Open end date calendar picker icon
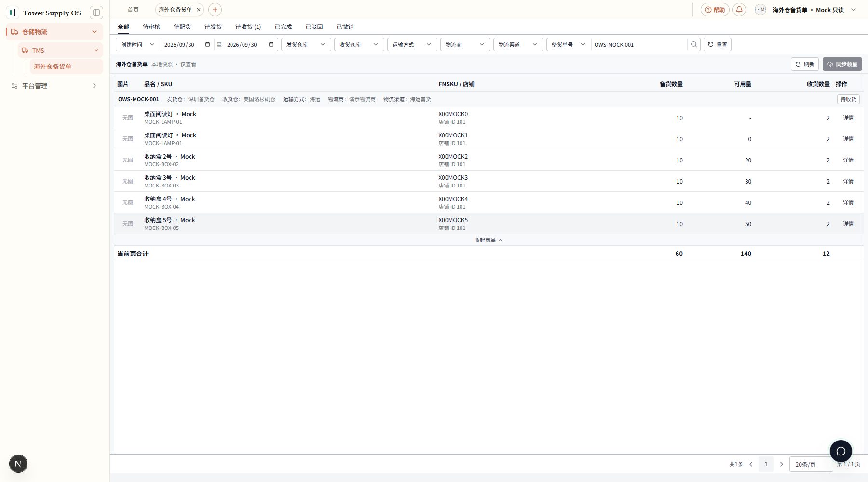Image resolution: width=868 pixels, height=482 pixels. [x=271, y=45]
